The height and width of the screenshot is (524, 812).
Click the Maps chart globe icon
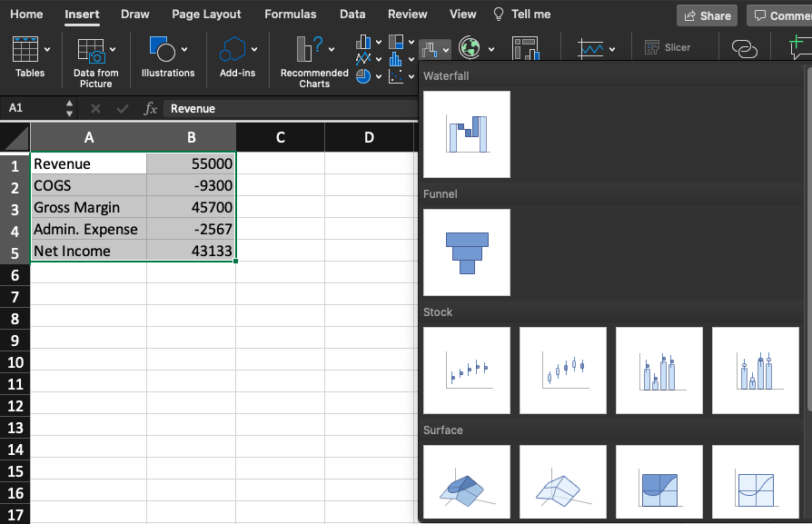(470, 48)
